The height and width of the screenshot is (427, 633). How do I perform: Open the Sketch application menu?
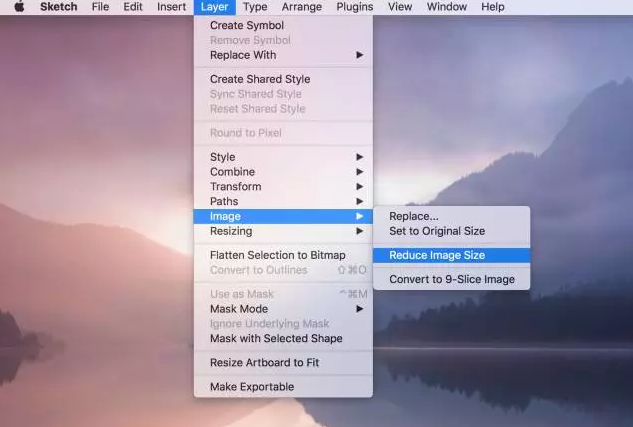tap(59, 7)
